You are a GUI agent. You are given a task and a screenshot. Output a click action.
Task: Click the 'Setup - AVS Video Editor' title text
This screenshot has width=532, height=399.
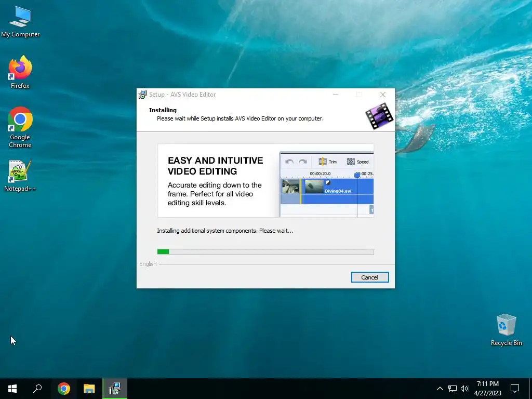182,95
